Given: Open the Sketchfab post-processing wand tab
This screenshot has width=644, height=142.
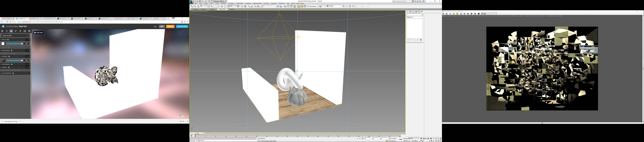Looking at the screenshot, I should click(x=16, y=31).
